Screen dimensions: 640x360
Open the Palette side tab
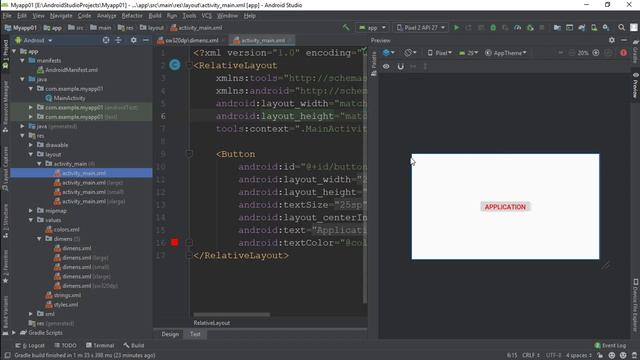coord(373,64)
